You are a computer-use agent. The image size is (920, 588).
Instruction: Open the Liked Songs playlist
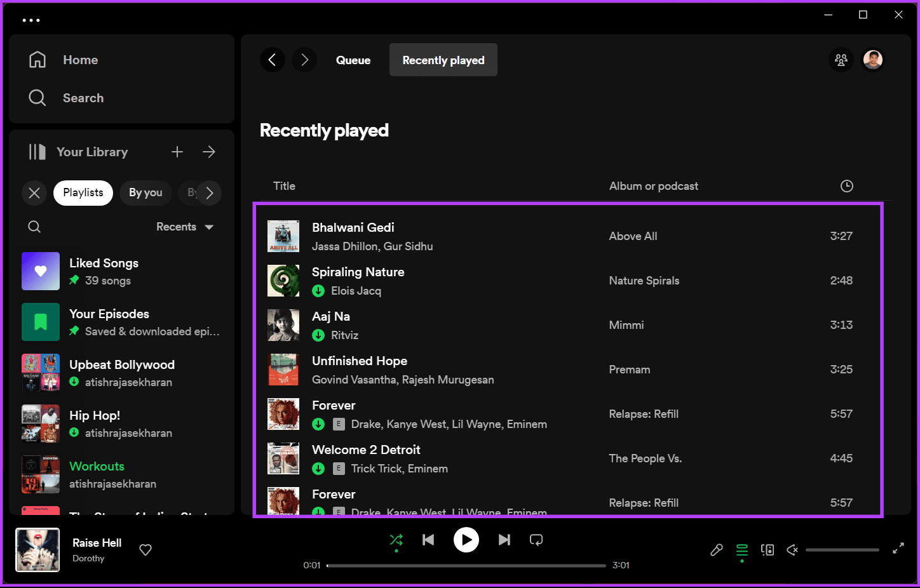click(121, 271)
